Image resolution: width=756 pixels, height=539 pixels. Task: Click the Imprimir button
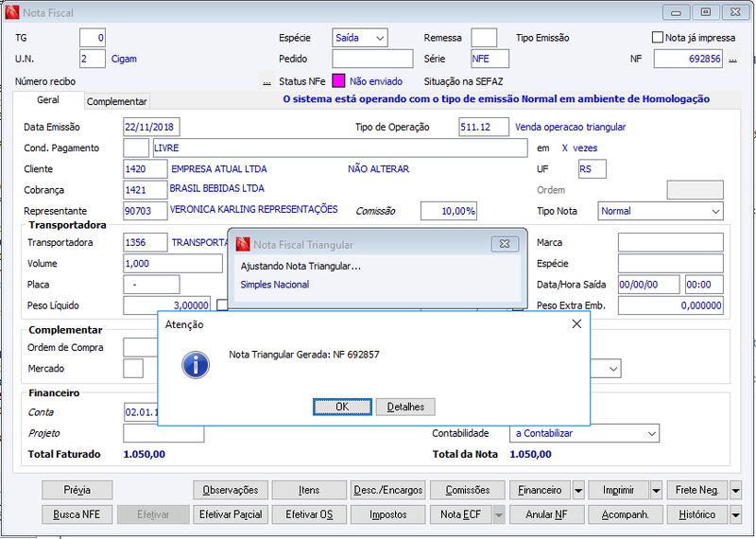pyautogui.click(x=619, y=490)
